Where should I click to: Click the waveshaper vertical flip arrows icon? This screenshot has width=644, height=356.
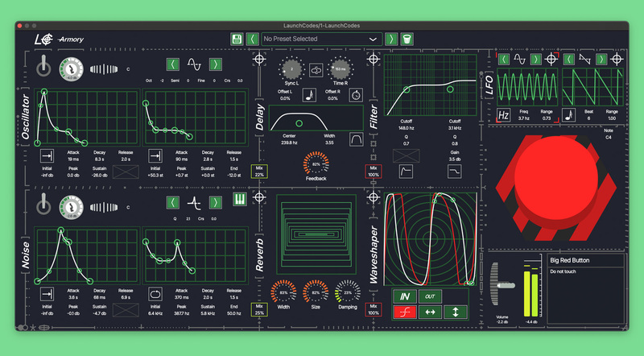[x=455, y=313]
